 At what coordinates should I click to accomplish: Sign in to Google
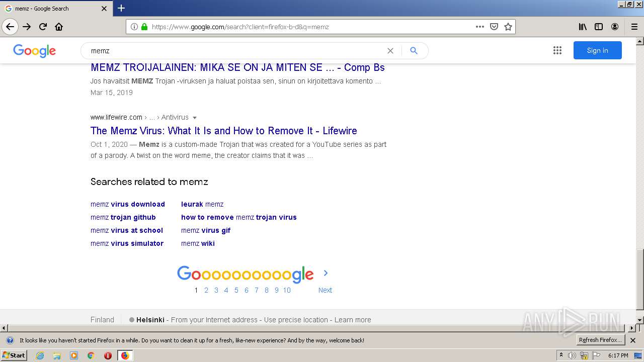pos(597,50)
